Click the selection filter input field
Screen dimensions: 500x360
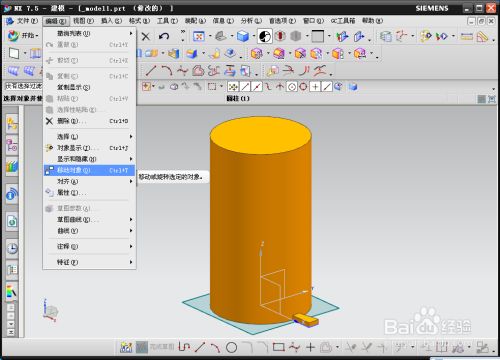pyautogui.click(x=23, y=86)
